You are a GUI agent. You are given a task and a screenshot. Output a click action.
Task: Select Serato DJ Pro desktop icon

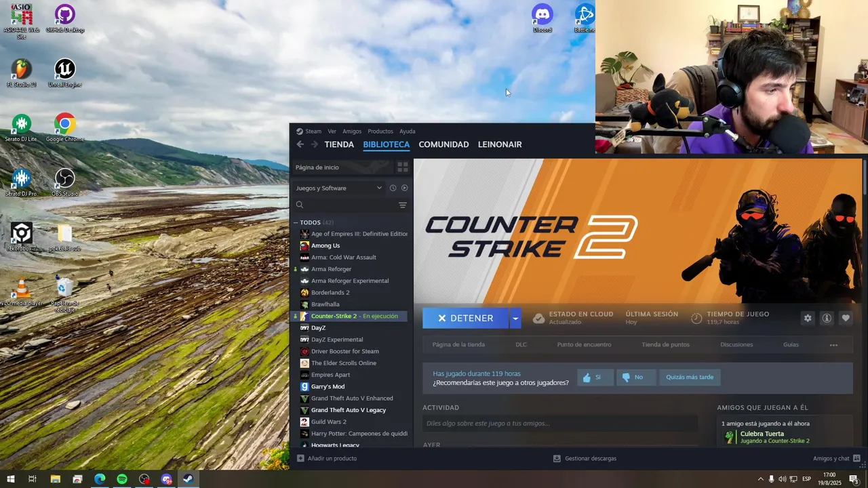pyautogui.click(x=22, y=182)
